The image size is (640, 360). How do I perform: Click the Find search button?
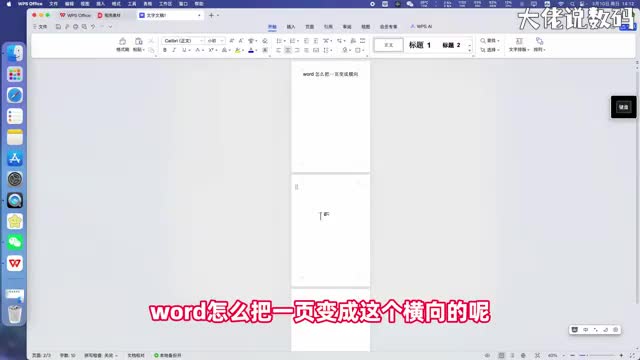[489, 41]
